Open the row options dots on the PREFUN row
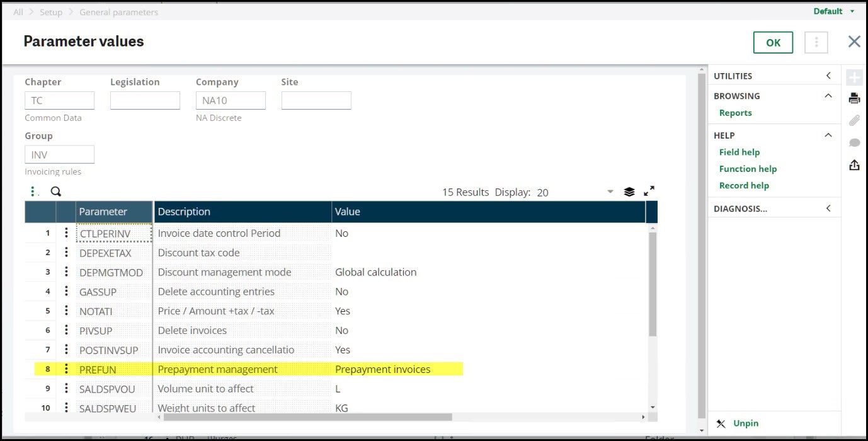868x441 pixels. pos(66,369)
